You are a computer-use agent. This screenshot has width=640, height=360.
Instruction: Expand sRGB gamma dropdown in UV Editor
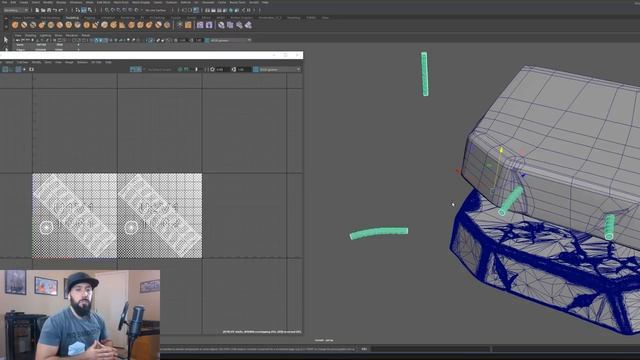(x=279, y=69)
